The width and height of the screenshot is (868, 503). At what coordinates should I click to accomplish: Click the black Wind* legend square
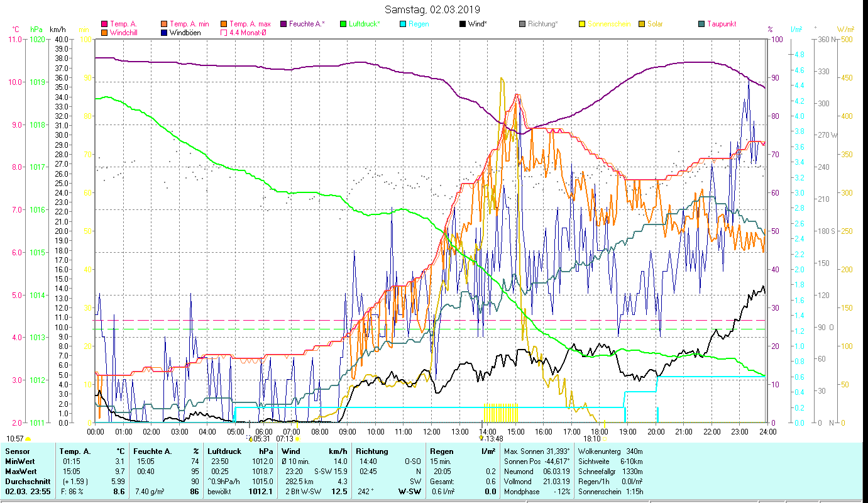pyautogui.click(x=463, y=25)
